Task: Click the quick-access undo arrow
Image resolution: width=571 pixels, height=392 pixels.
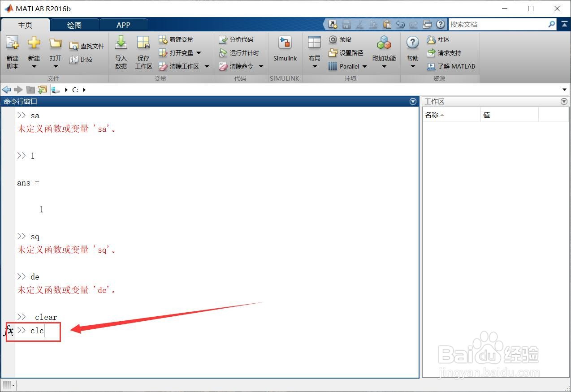Action: pos(400,24)
